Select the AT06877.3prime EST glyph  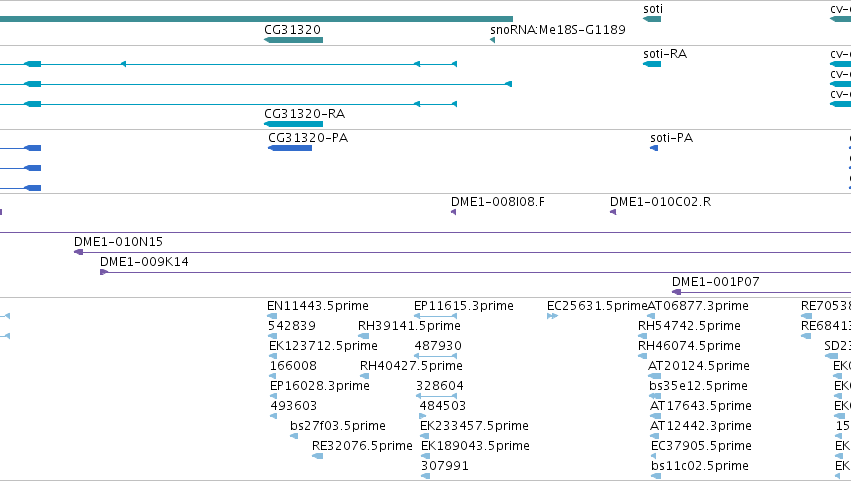(x=651, y=317)
